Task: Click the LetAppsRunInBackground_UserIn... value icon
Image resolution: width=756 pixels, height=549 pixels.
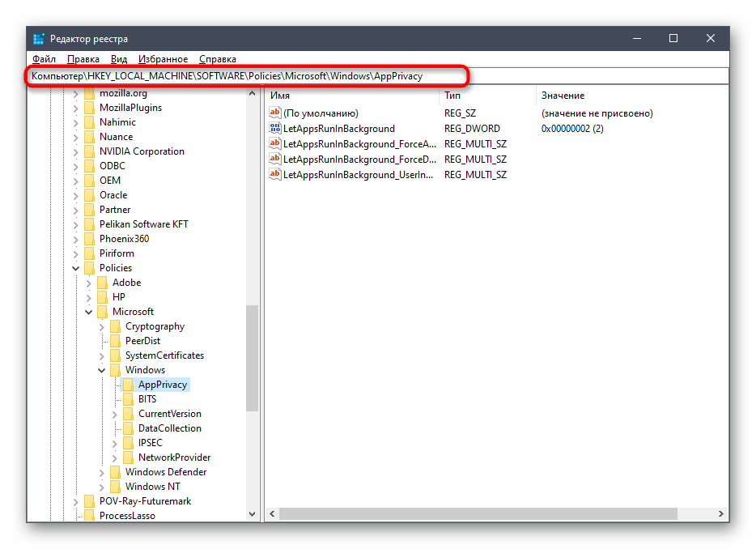Action: pos(275,175)
